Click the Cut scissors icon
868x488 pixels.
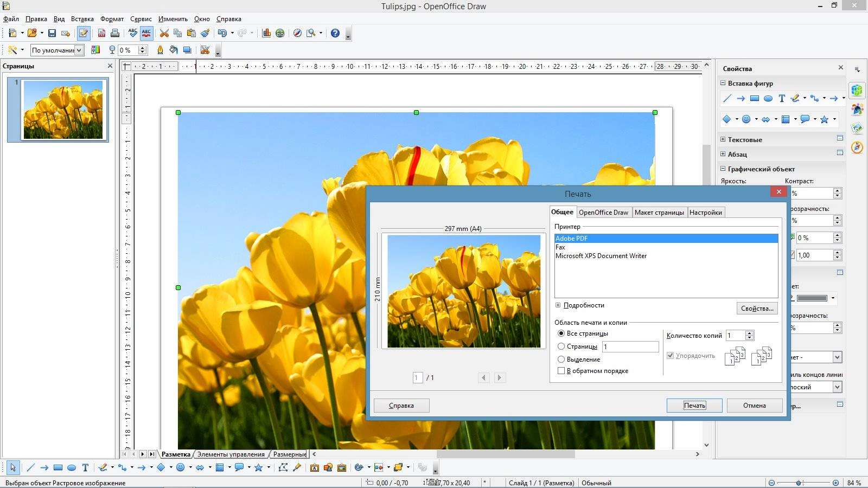click(164, 33)
